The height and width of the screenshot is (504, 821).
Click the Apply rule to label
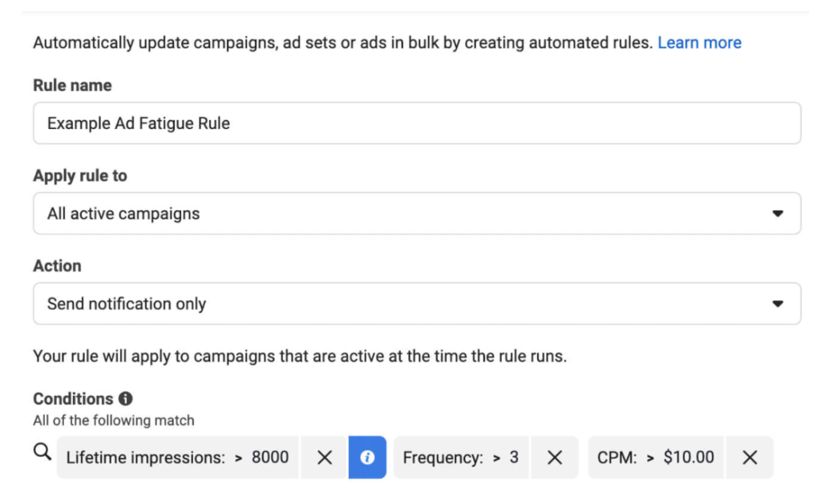coord(80,175)
